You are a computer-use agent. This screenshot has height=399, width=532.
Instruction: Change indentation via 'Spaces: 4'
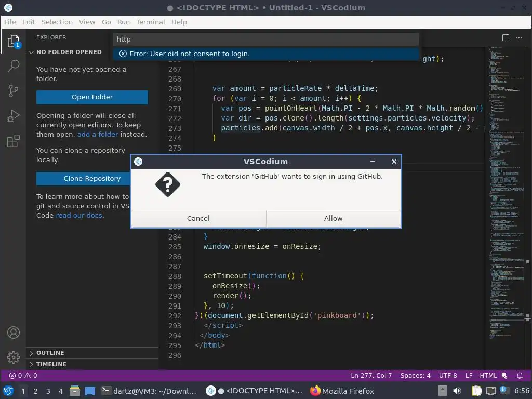click(x=415, y=376)
